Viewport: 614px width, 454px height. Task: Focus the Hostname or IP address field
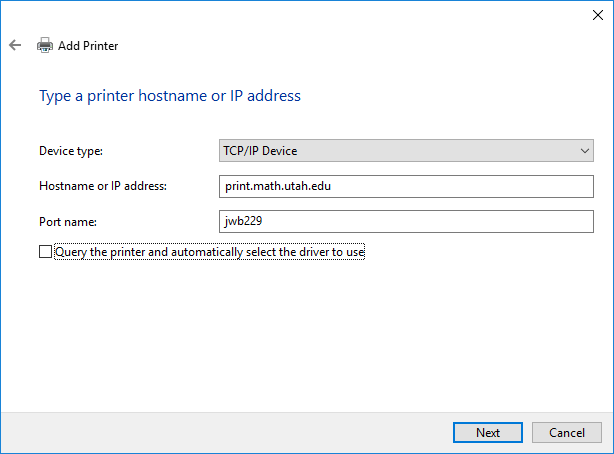(x=405, y=186)
